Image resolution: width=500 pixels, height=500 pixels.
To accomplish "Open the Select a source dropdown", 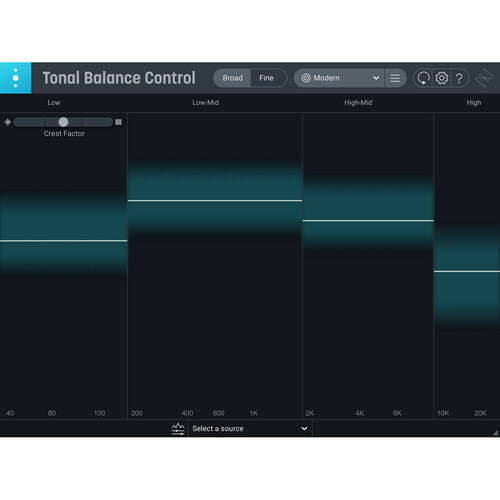I will click(250, 429).
